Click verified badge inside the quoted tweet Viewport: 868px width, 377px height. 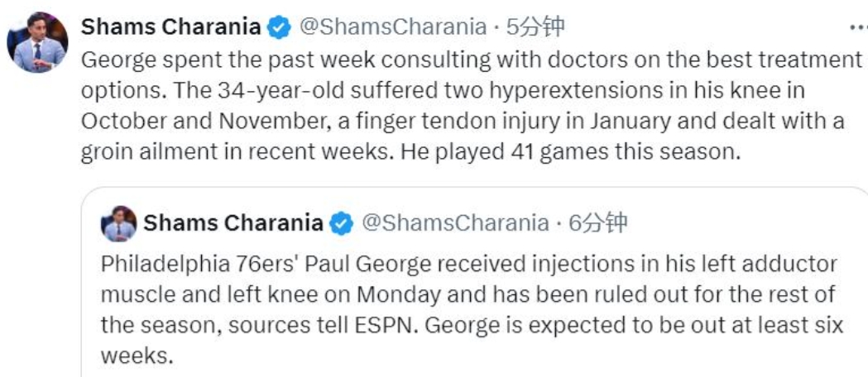(x=342, y=223)
